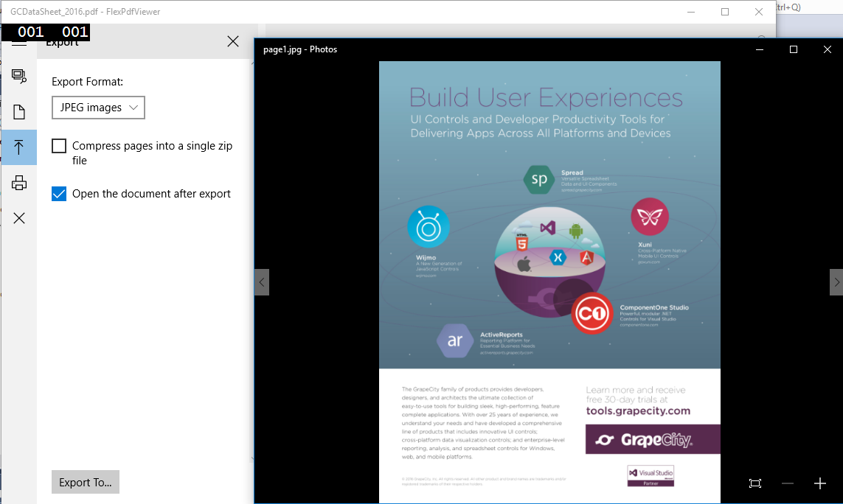The width and height of the screenshot is (843, 504).
Task: Click the FlexPdfViewer window title bar
Action: (369, 12)
